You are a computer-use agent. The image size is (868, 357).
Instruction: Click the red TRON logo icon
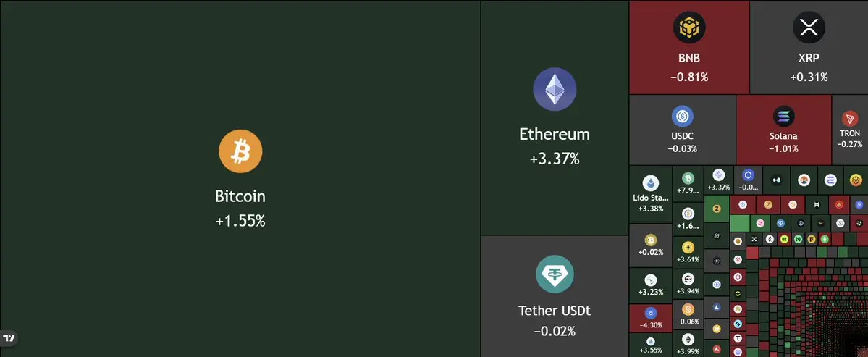click(849, 119)
